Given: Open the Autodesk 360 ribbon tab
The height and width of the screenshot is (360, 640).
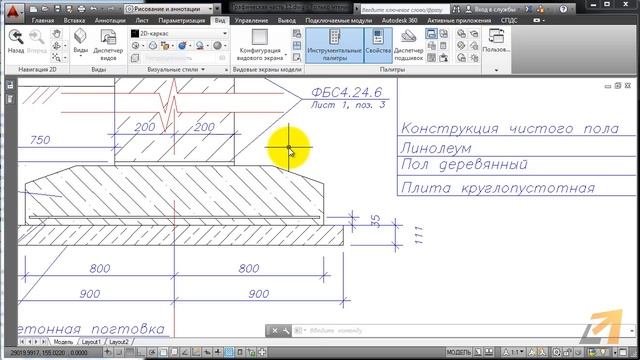Looking at the screenshot, I should pos(400,20).
